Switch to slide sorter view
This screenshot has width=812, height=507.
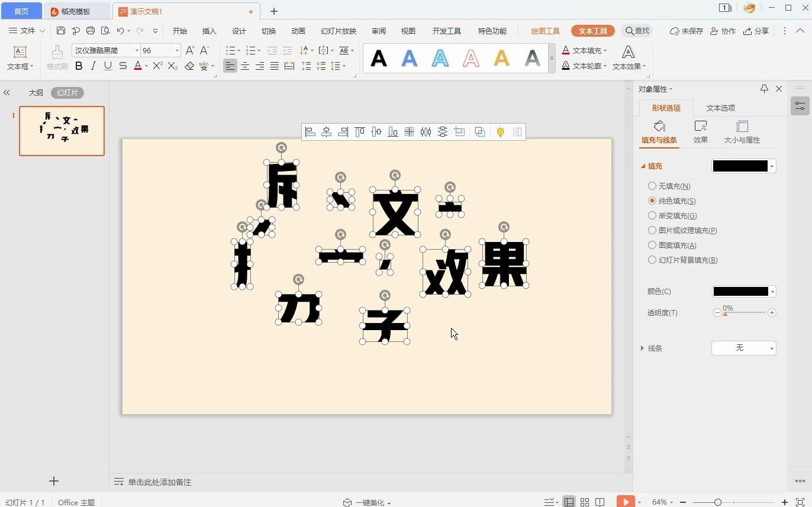click(585, 502)
